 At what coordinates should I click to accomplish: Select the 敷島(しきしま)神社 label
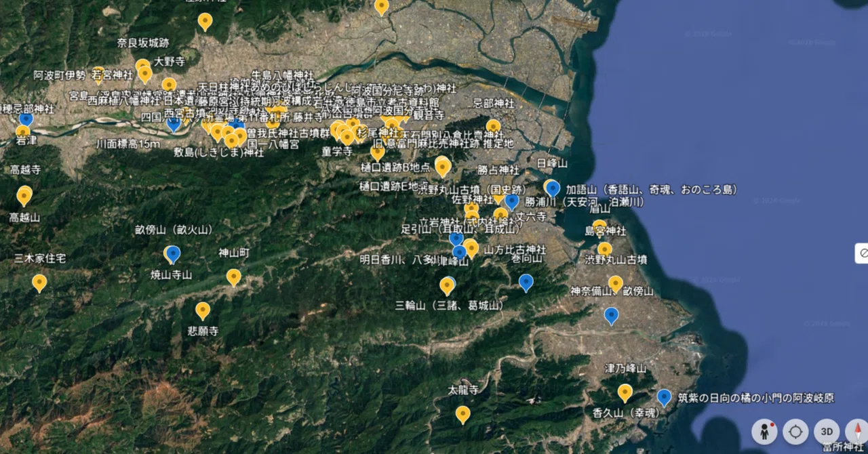tap(218, 152)
